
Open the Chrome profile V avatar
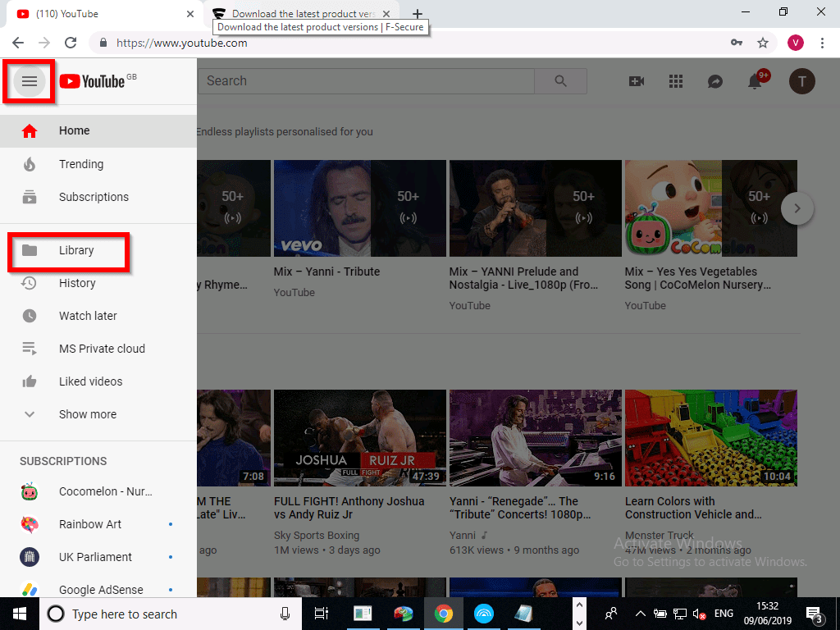coord(796,43)
